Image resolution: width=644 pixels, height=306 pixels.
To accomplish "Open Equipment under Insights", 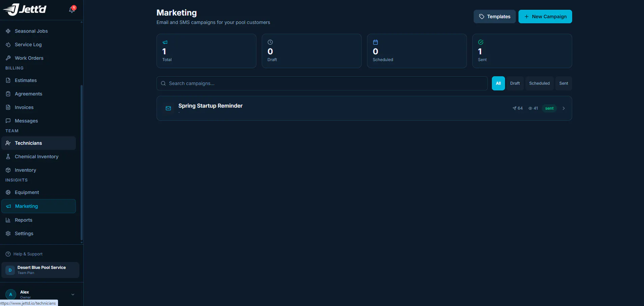I will 38,192.
